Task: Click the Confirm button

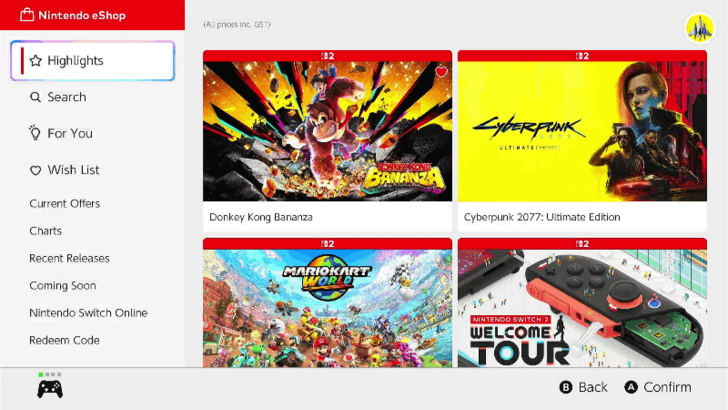Action: (658, 387)
